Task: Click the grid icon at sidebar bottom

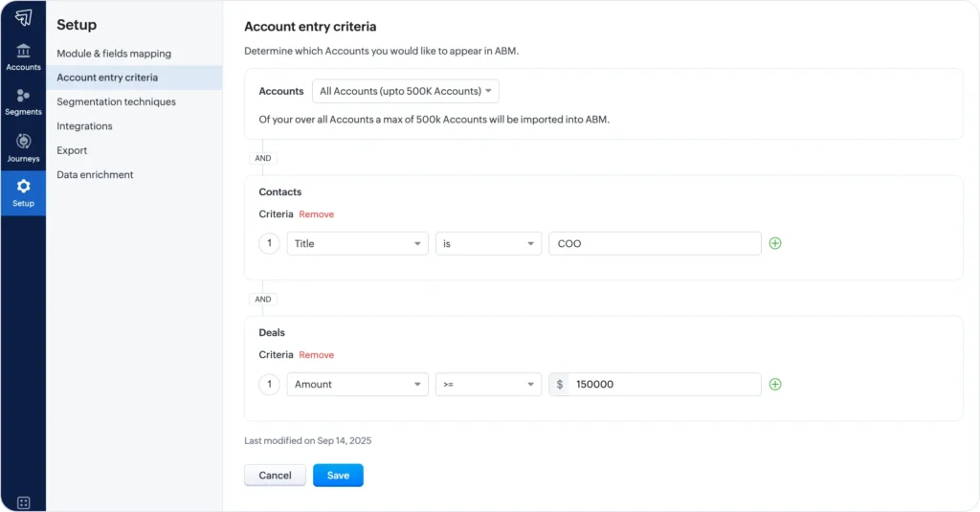Action: (23, 502)
